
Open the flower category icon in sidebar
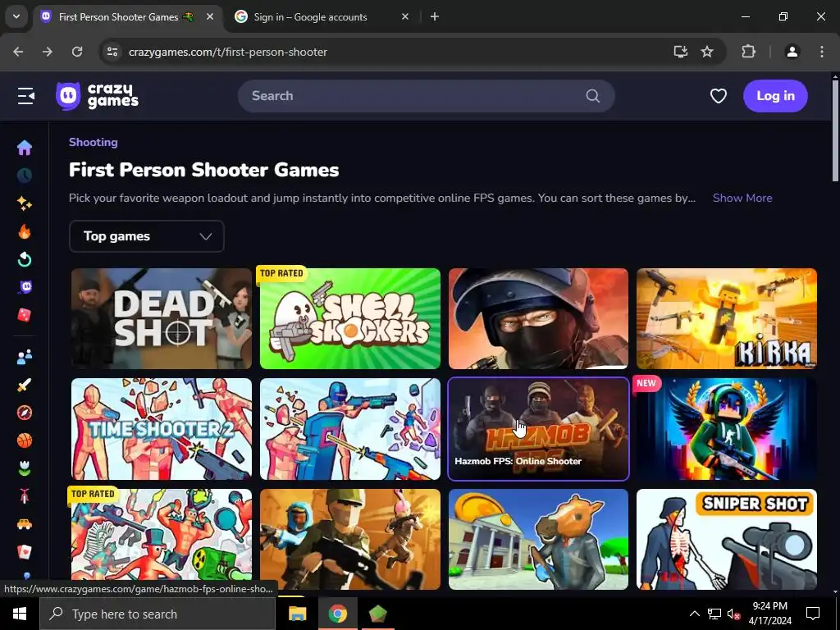tap(24, 468)
